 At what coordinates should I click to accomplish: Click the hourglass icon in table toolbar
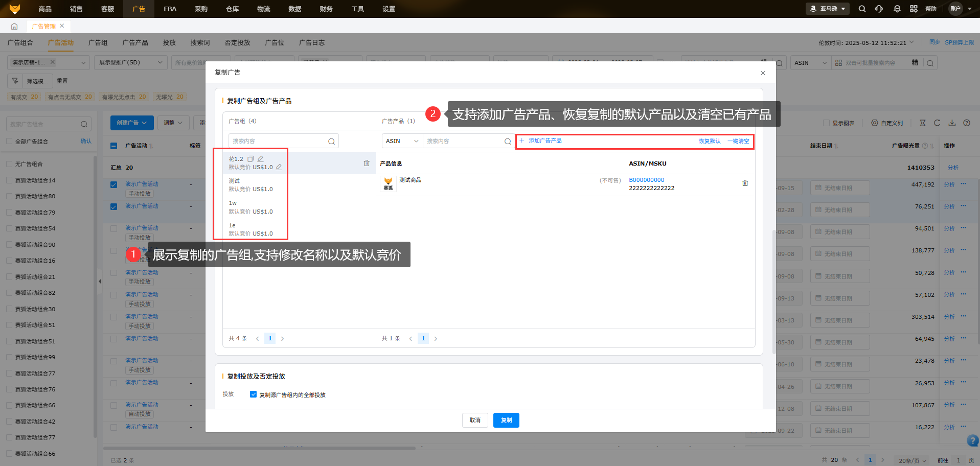point(923,123)
